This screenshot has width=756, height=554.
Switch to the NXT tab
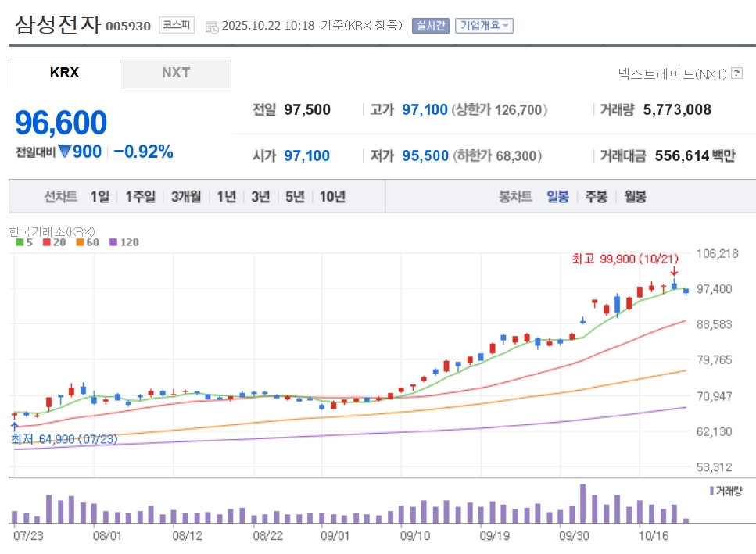pyautogui.click(x=176, y=73)
